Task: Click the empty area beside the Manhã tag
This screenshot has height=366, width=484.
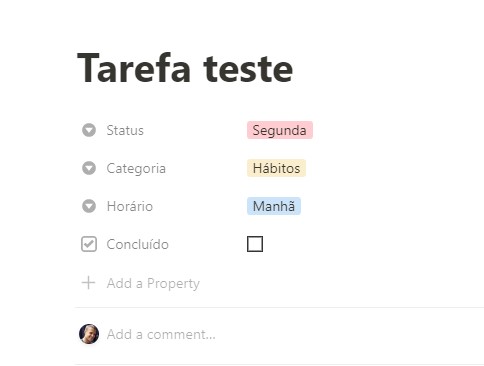Action: click(391, 206)
